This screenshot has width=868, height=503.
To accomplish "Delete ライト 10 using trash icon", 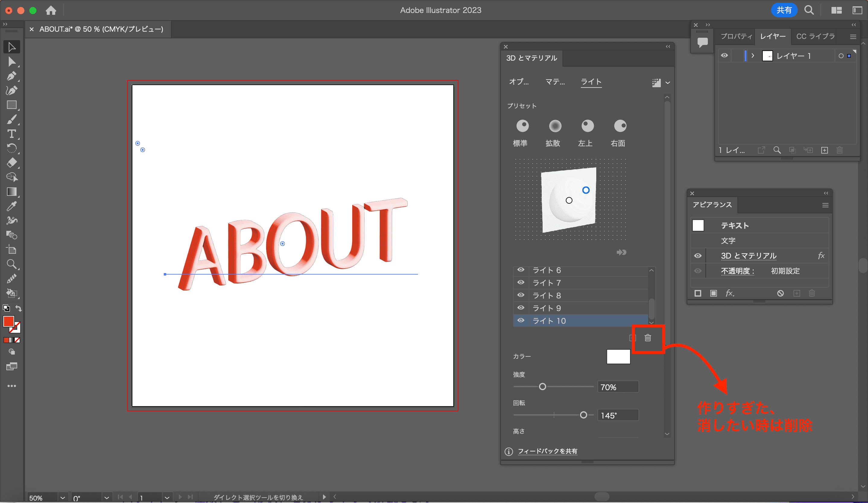I will [648, 338].
